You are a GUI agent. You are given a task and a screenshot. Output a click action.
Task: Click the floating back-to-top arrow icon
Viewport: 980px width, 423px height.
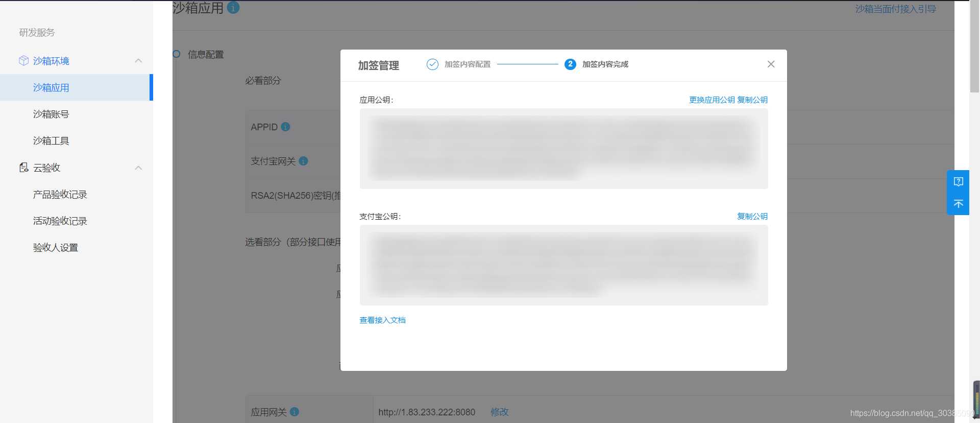pyautogui.click(x=958, y=204)
